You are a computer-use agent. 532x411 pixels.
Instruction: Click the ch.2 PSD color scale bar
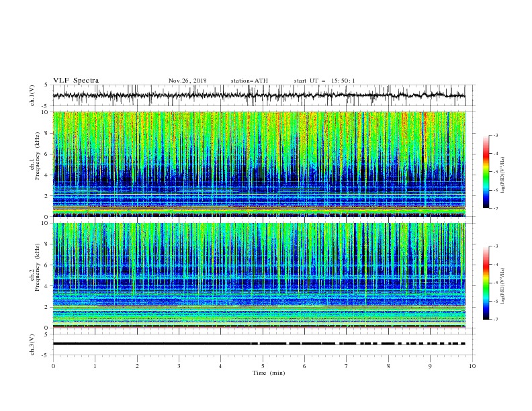coord(486,283)
